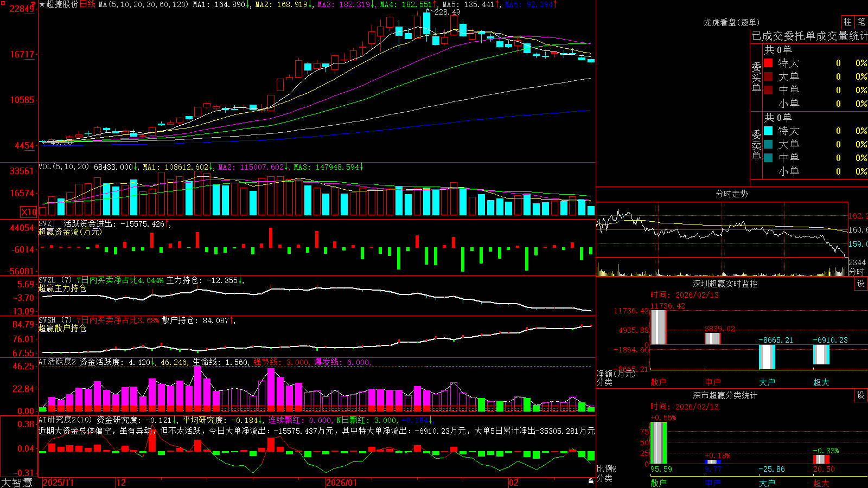
Task: Click the SVZL (7) indicator name
Action: pos(55,280)
